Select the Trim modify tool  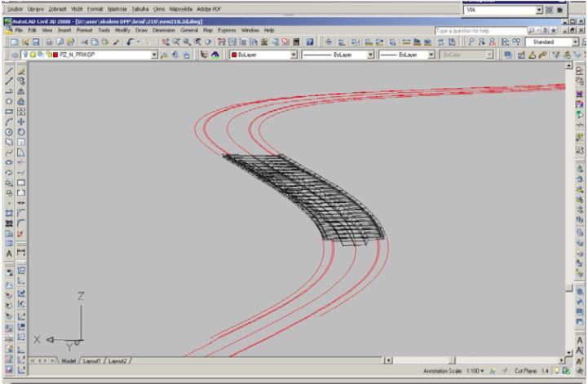[21, 162]
